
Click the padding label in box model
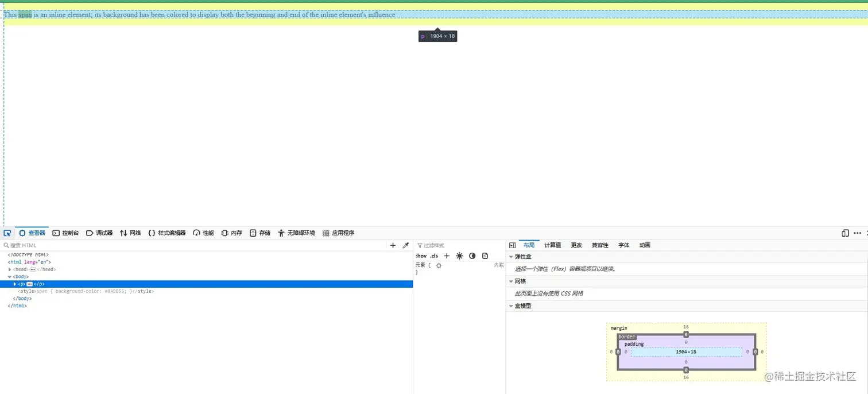pos(634,344)
